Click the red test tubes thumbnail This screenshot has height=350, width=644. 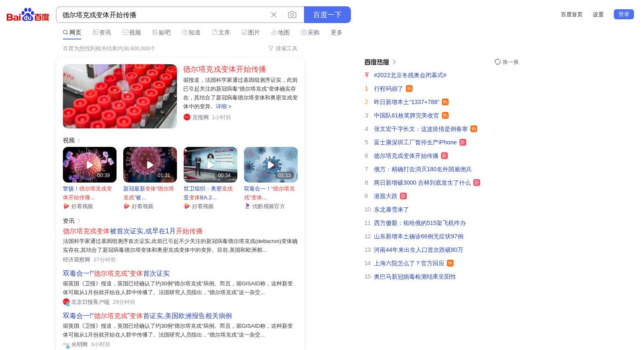click(120, 96)
